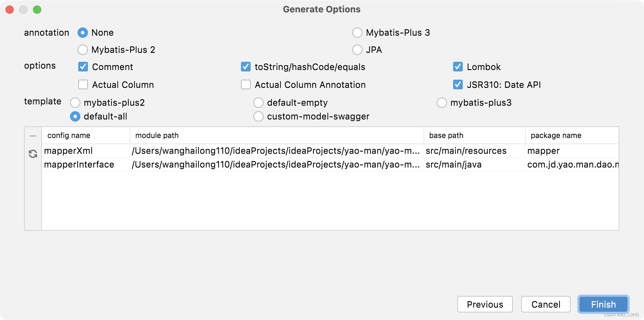Choose the JPA annotation option
Image resolution: width=644 pixels, height=320 pixels.
point(357,50)
